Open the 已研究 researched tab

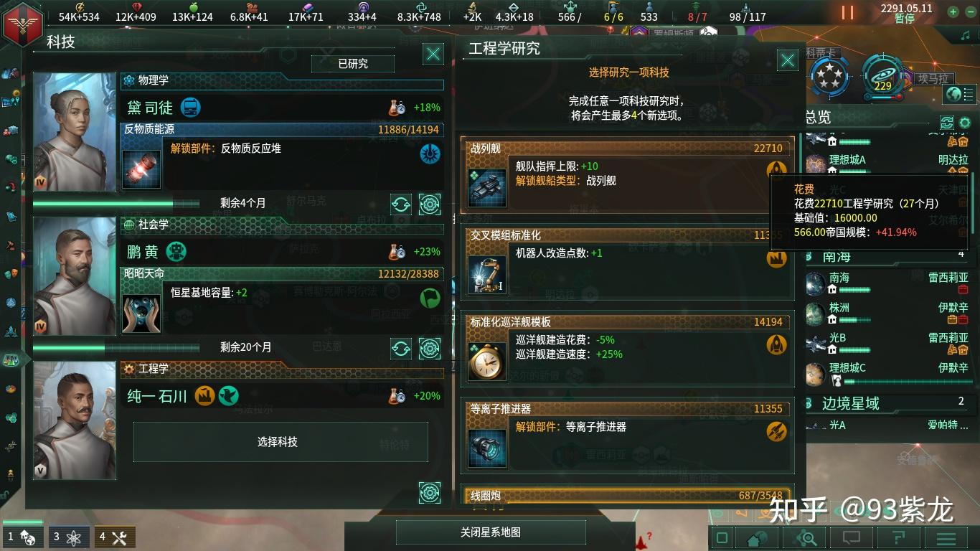click(x=353, y=64)
